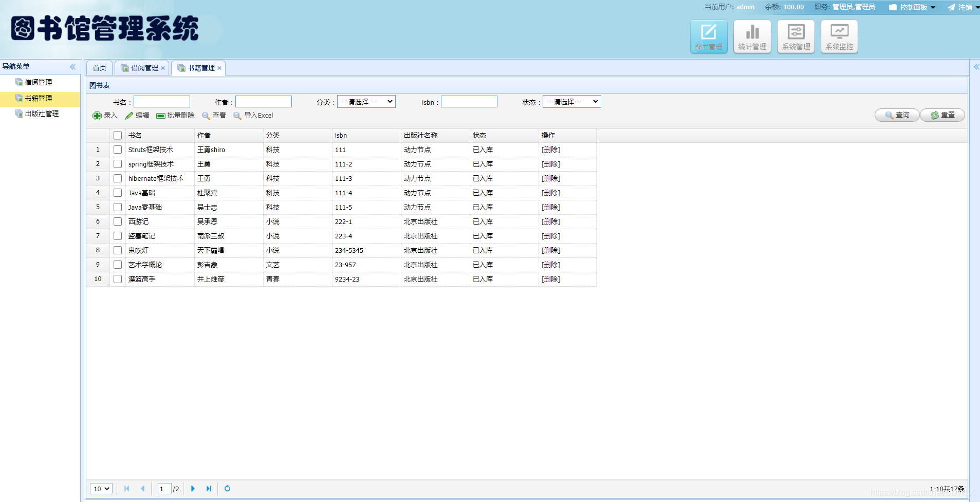
Task: Close the 书籍管理 tab
Action: pyautogui.click(x=219, y=68)
